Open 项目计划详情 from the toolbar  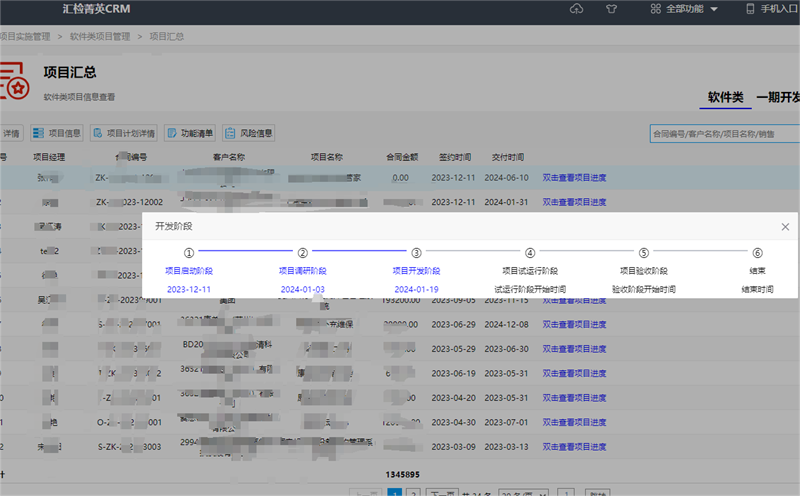pyautogui.click(x=123, y=133)
